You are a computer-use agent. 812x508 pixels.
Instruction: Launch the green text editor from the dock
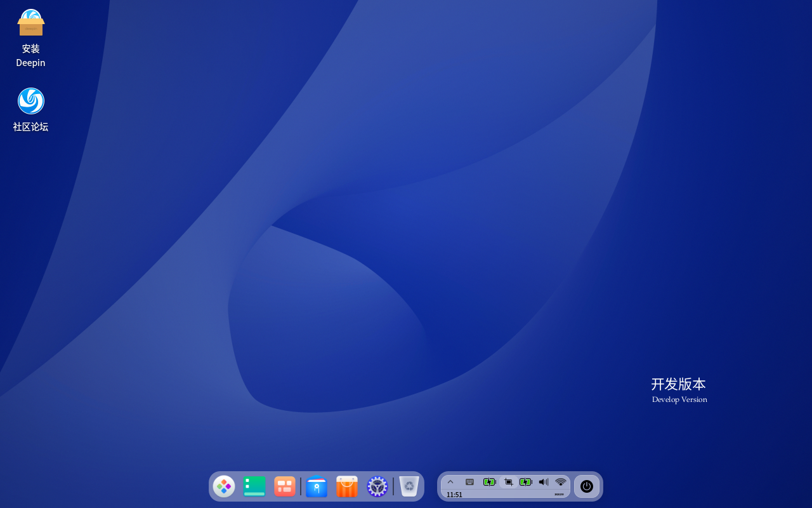pos(254,486)
